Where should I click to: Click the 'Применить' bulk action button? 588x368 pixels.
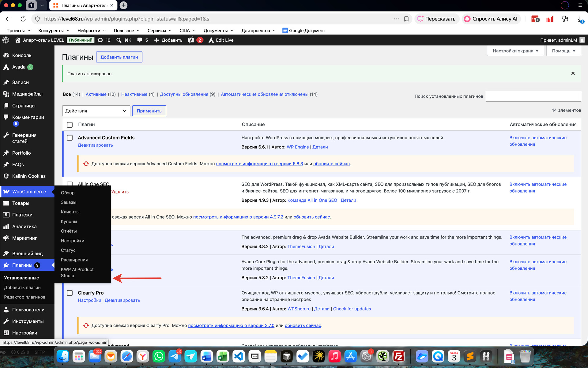pos(149,111)
